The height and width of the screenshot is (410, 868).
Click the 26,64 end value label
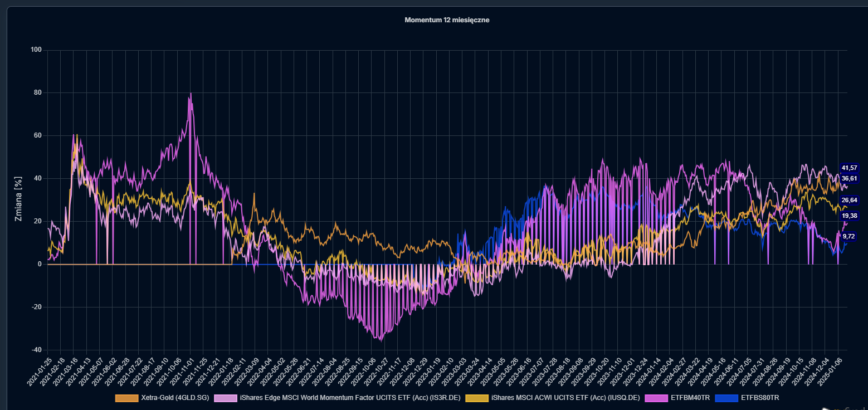click(x=849, y=200)
